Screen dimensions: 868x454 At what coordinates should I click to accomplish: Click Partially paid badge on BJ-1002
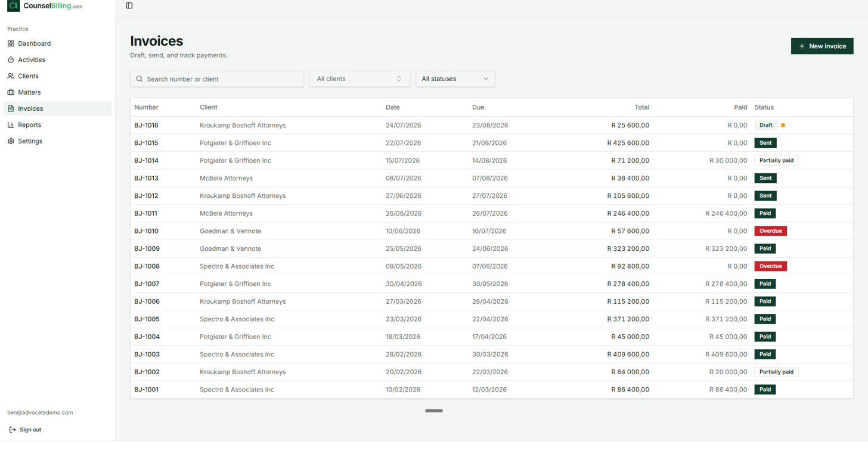pyautogui.click(x=776, y=372)
